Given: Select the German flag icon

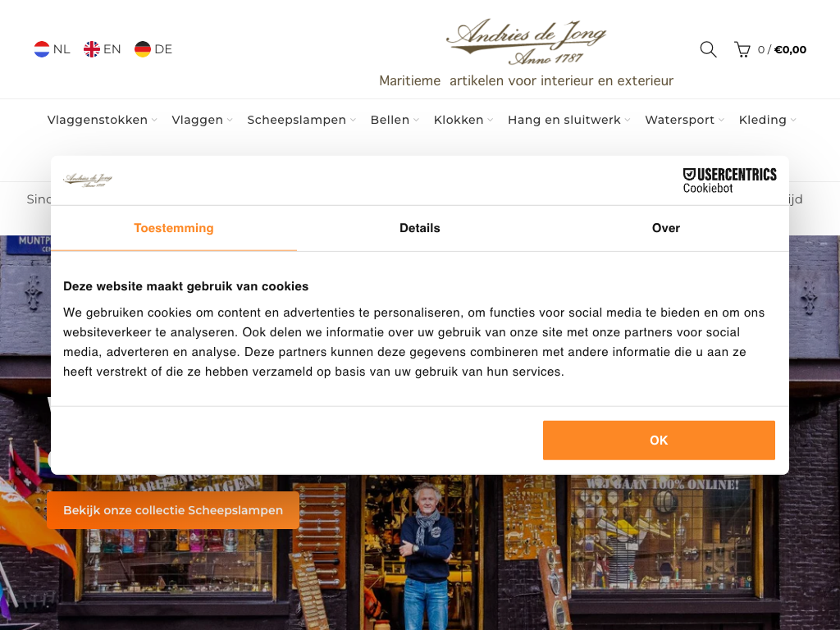Looking at the screenshot, I should tap(143, 49).
